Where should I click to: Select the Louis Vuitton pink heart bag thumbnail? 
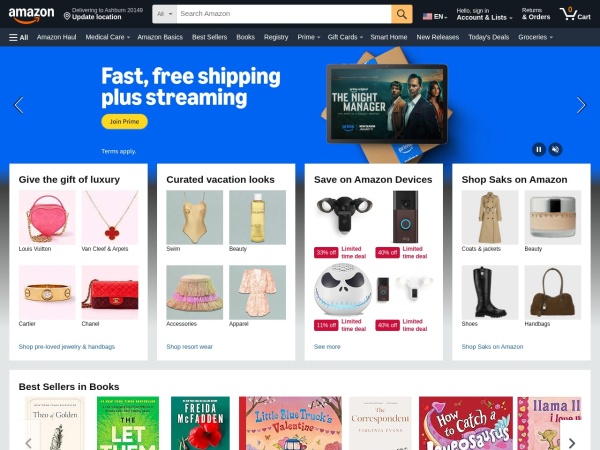pyautogui.click(x=47, y=217)
